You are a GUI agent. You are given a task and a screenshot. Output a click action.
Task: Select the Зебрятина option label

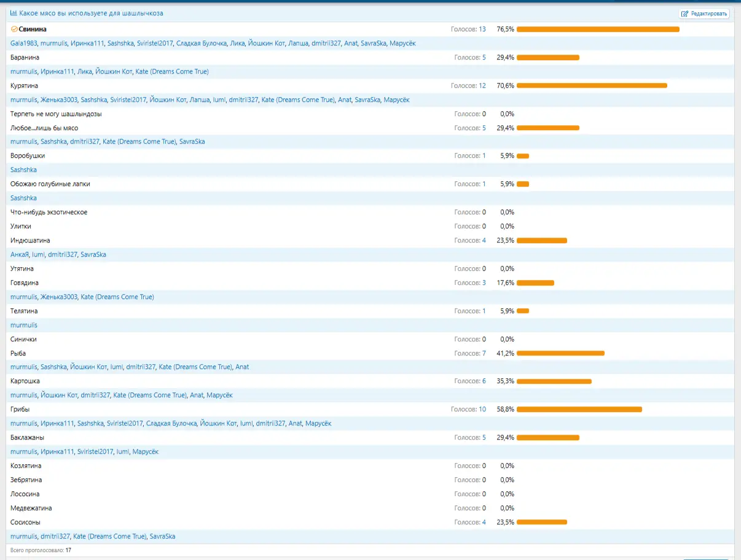pyautogui.click(x=26, y=480)
